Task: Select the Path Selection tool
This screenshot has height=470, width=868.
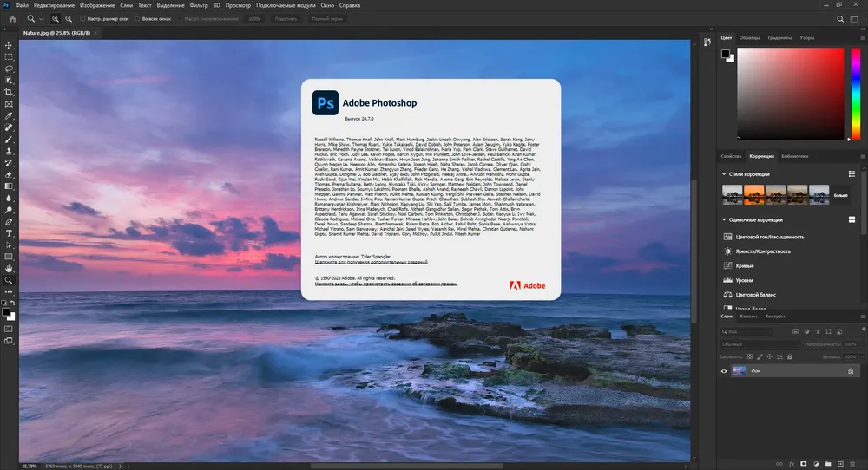Action: point(9,245)
